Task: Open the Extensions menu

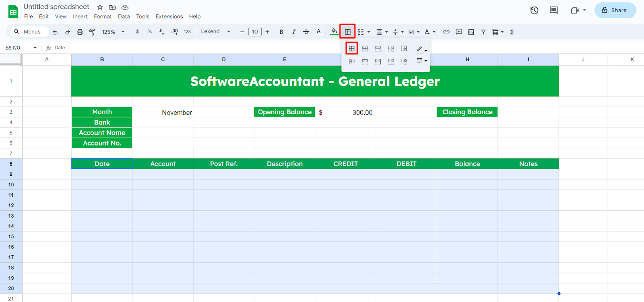Action: pos(169,16)
